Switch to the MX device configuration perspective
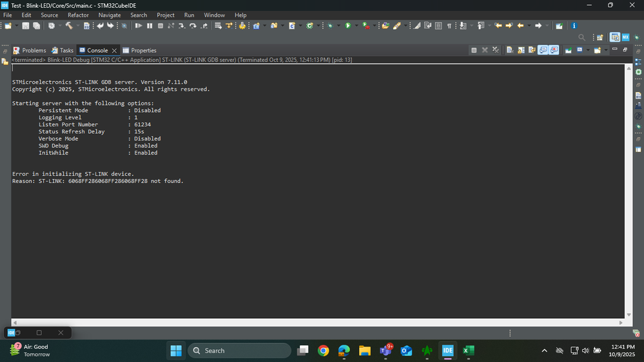644x362 pixels. [x=625, y=37]
